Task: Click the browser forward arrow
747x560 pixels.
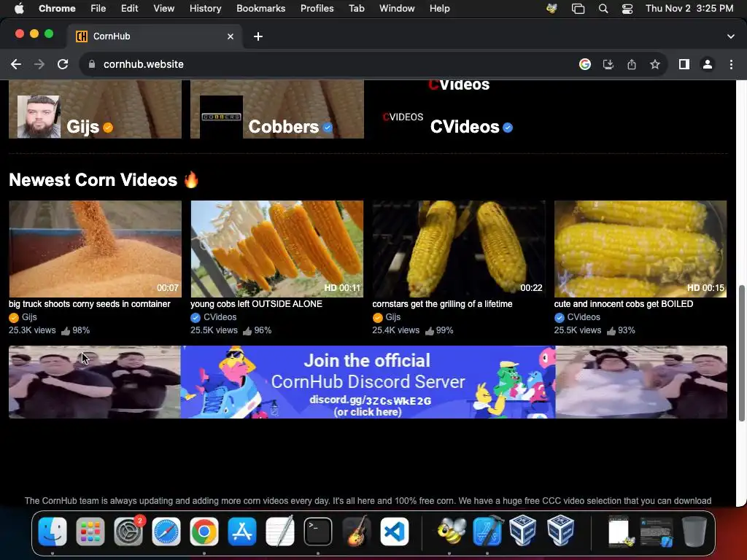Action: point(39,64)
